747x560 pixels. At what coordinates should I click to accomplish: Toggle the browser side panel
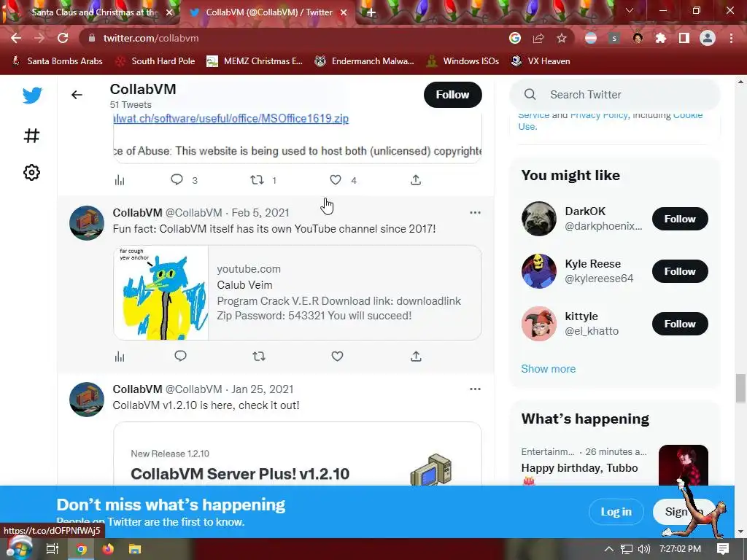[x=684, y=38]
